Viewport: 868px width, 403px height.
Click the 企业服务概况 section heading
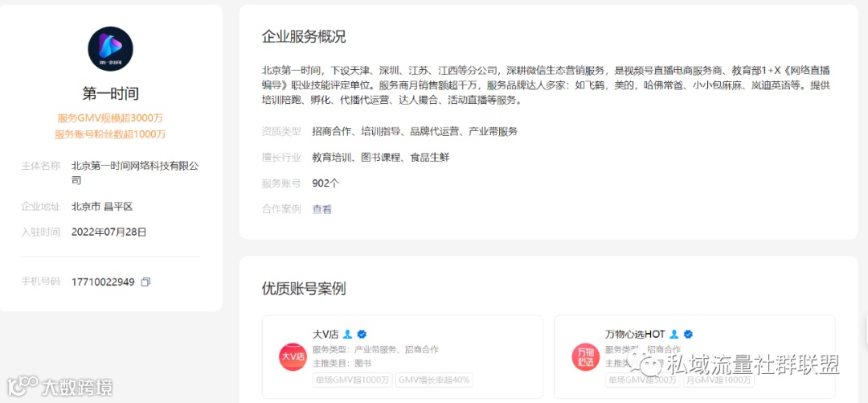point(304,37)
